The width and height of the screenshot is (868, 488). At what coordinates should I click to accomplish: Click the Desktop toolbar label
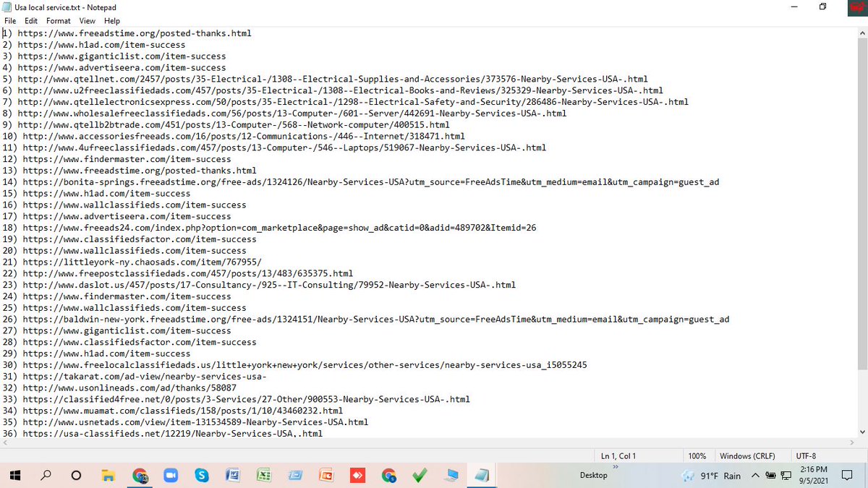(593, 476)
